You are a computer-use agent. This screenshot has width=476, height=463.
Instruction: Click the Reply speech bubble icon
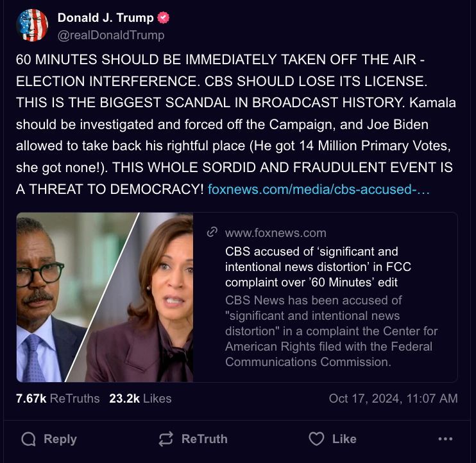pos(28,439)
